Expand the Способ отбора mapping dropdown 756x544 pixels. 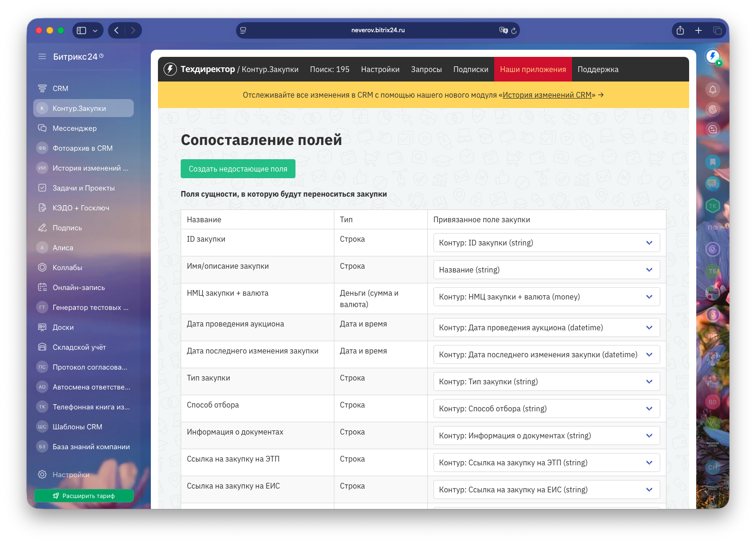coord(546,408)
